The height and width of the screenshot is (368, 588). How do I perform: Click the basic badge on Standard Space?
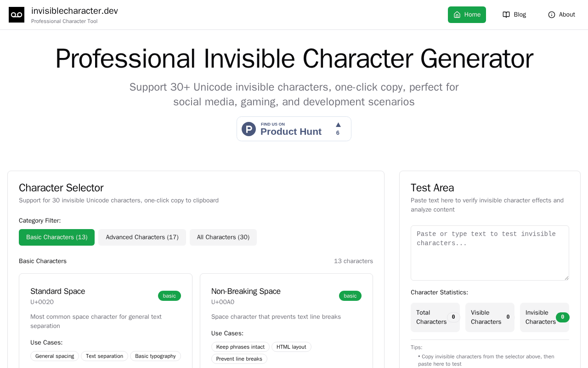pyautogui.click(x=169, y=296)
